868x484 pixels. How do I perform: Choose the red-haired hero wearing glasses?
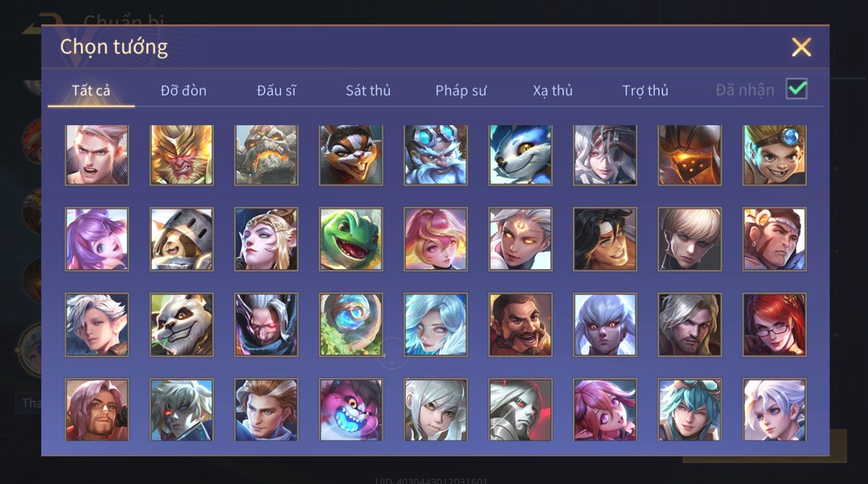click(775, 325)
